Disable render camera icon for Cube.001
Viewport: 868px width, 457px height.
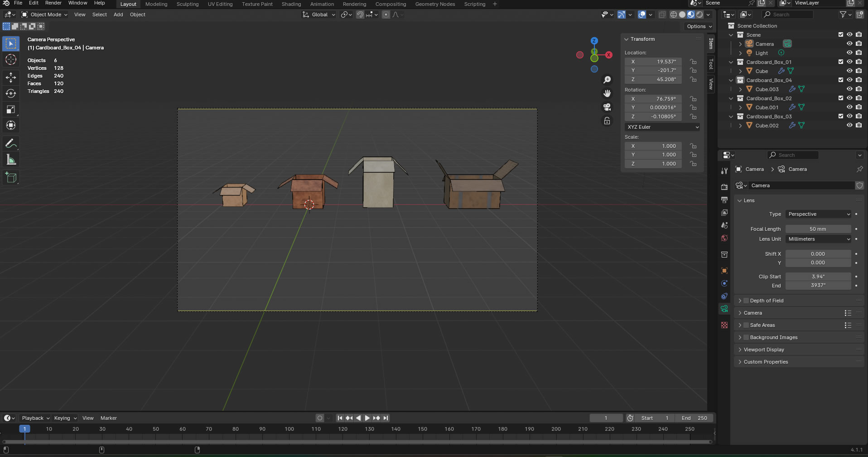pos(858,107)
